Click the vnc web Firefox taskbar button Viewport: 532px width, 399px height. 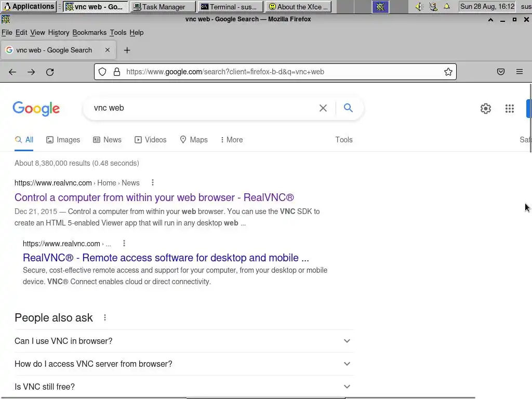[96, 7]
